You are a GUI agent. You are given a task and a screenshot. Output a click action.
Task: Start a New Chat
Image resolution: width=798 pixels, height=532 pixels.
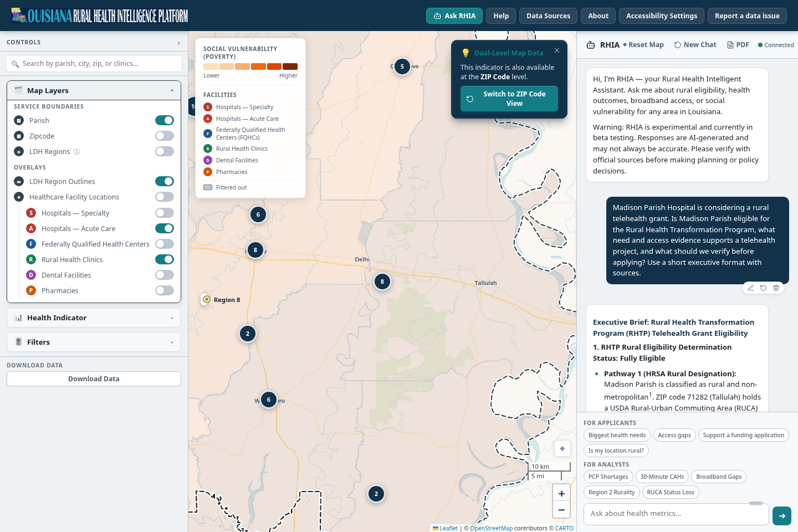pos(695,45)
